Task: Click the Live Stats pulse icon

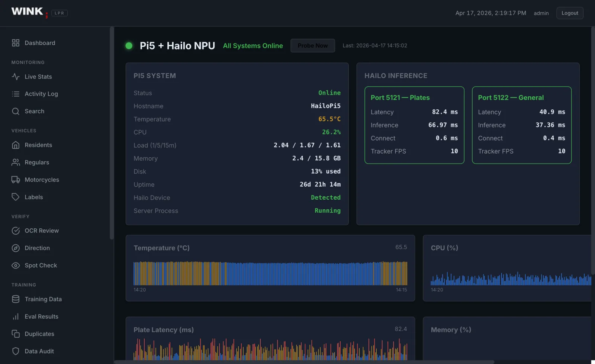Action: (16, 77)
